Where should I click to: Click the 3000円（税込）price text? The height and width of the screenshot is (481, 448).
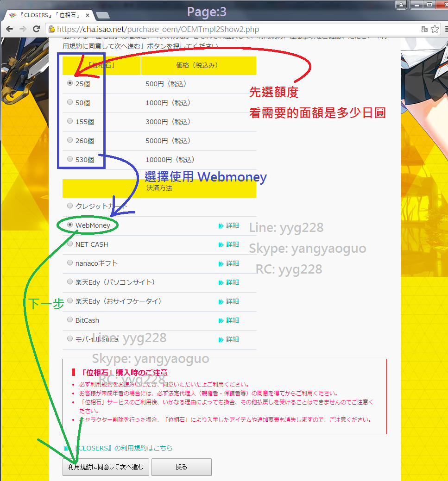coord(168,122)
